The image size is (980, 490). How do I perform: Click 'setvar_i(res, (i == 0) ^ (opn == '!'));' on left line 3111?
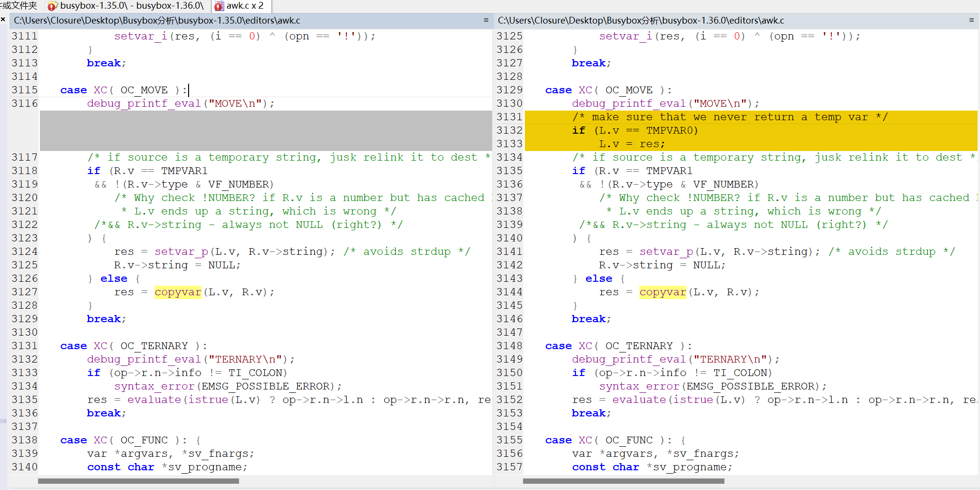coord(245,36)
